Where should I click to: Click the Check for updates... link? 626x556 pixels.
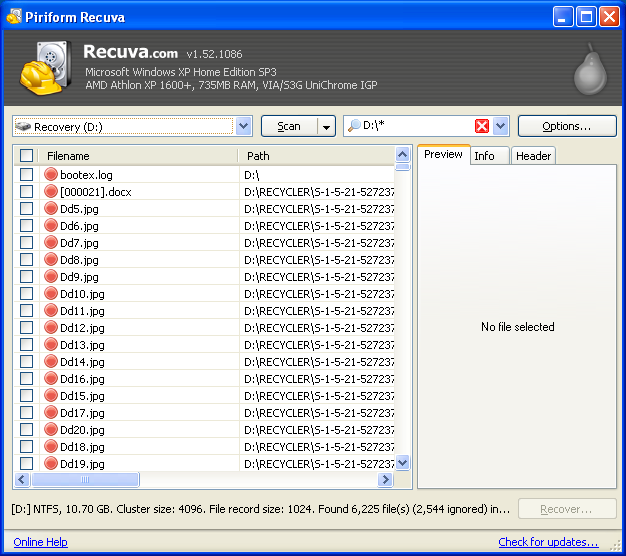(548, 542)
